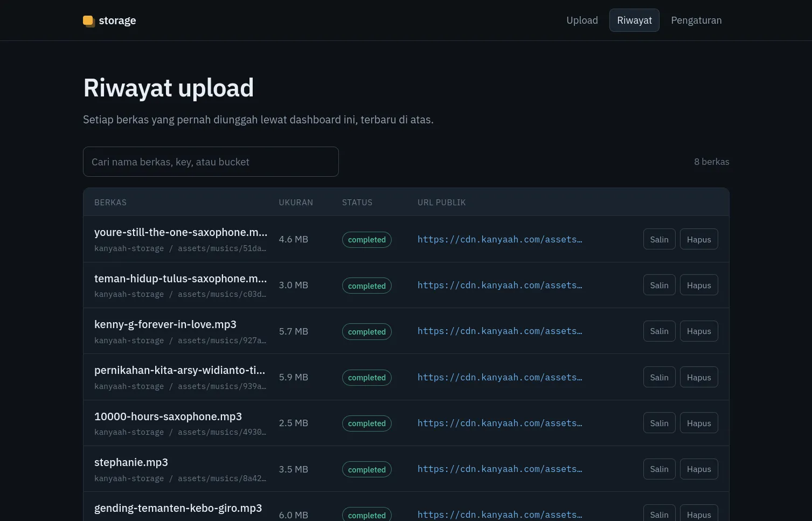
Task: Open public URL of gending-temanten-kebo-giro.mp3
Action: click(499, 515)
